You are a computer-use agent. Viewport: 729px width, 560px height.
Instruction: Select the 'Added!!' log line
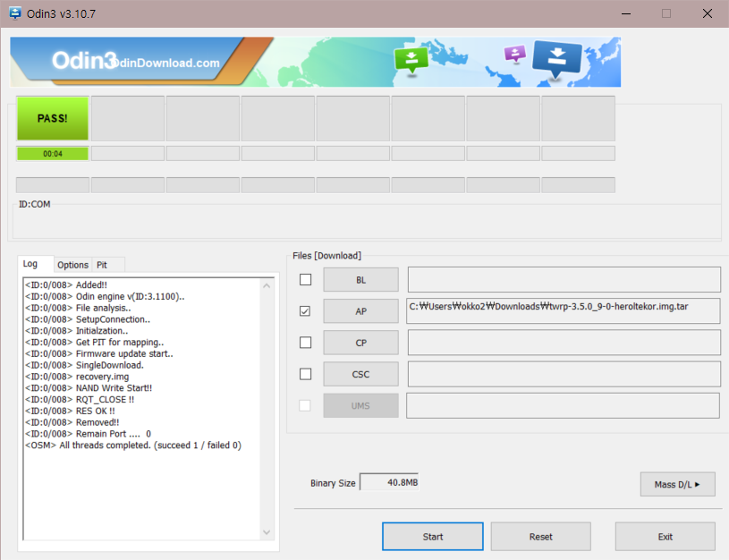[x=66, y=284]
